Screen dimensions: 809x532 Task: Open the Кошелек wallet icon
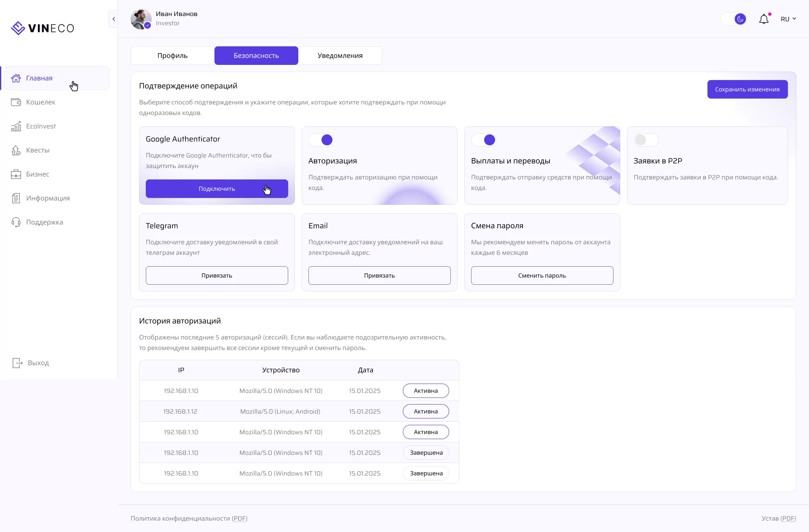(x=16, y=102)
